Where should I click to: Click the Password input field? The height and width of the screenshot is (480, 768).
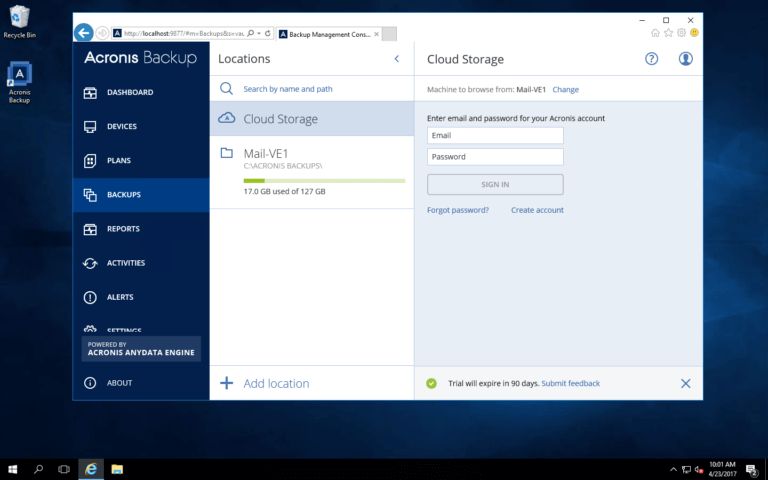(x=495, y=157)
